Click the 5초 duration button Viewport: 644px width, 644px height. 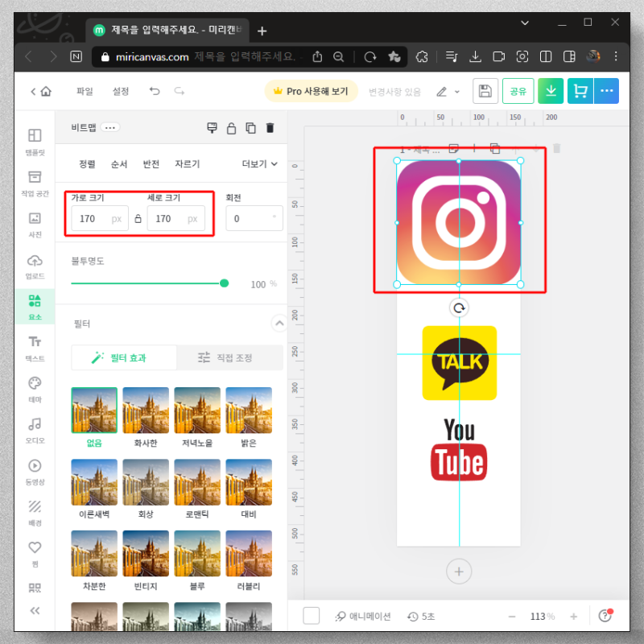(x=421, y=617)
